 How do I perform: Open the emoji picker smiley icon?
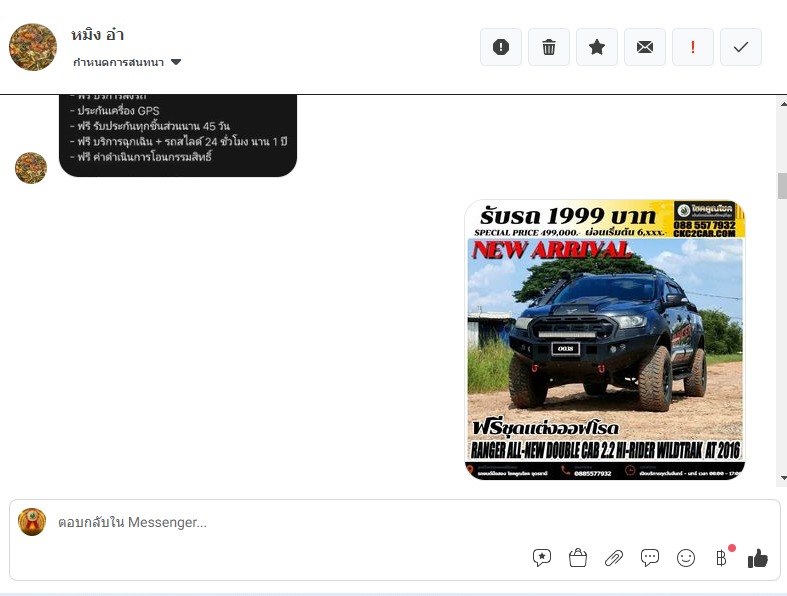tap(686, 558)
